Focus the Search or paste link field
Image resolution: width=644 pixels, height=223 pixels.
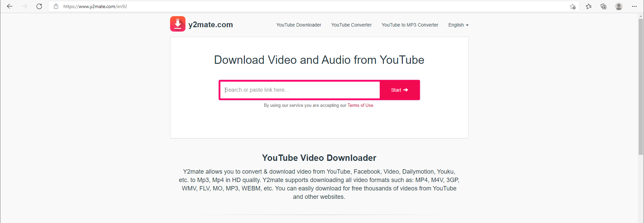point(300,90)
